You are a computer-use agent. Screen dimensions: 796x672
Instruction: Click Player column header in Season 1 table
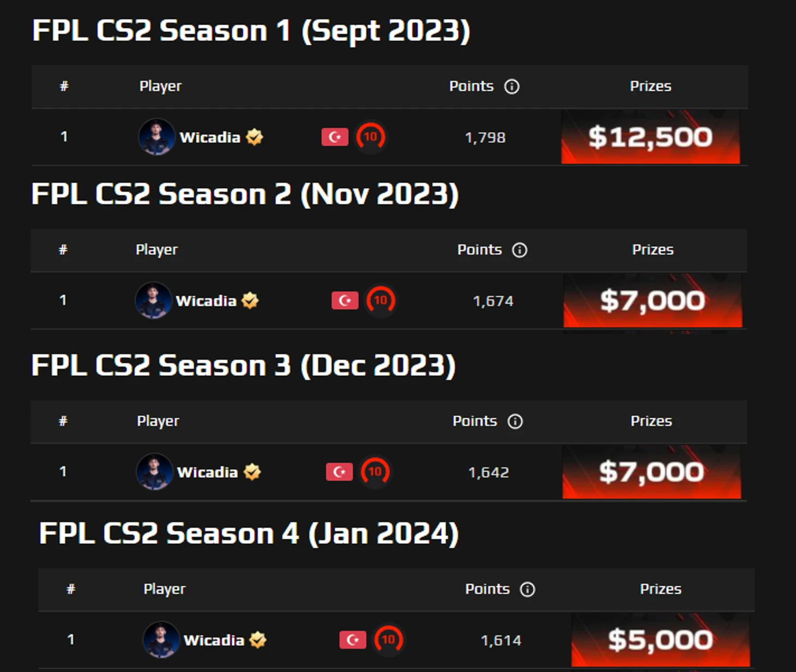160,86
